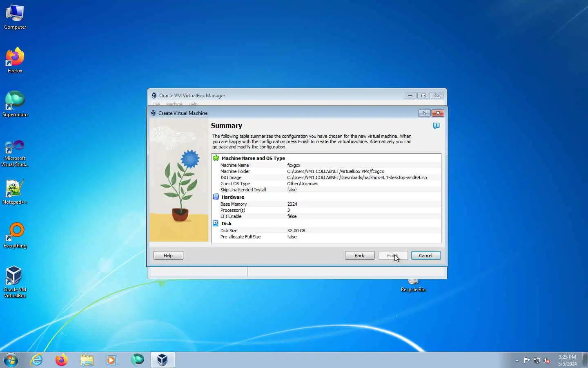Select the Disk section header
Viewport: 588px width, 368px height.
226,224
